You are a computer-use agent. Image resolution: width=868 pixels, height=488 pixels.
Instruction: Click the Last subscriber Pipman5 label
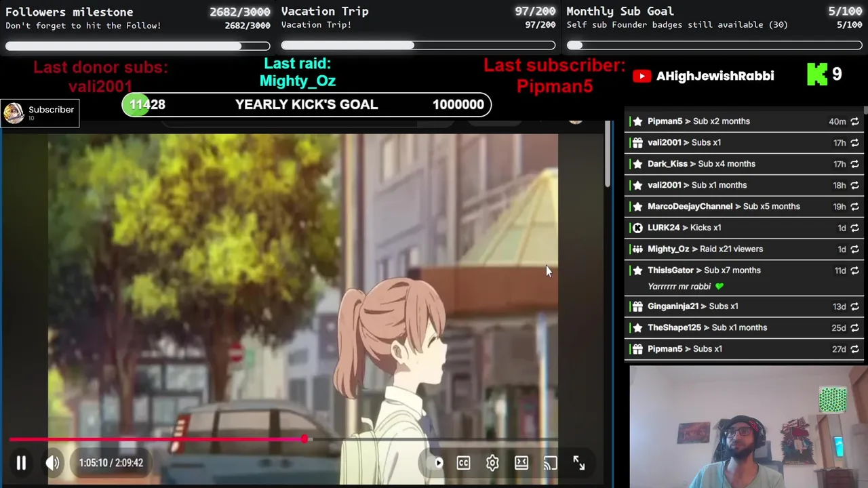click(554, 75)
